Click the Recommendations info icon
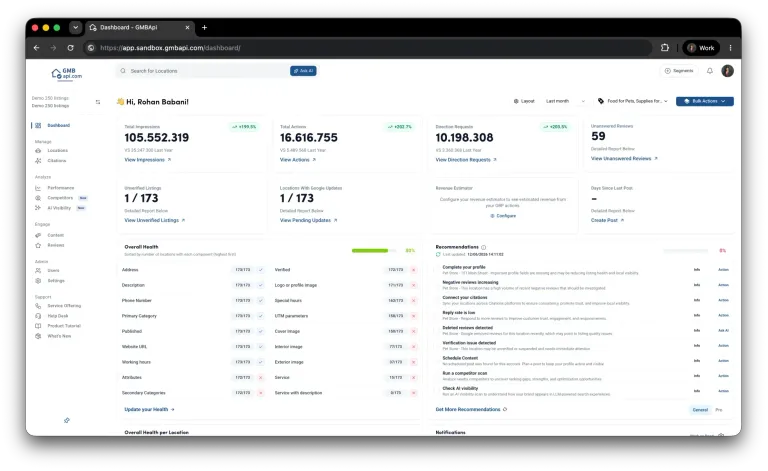 click(x=483, y=247)
